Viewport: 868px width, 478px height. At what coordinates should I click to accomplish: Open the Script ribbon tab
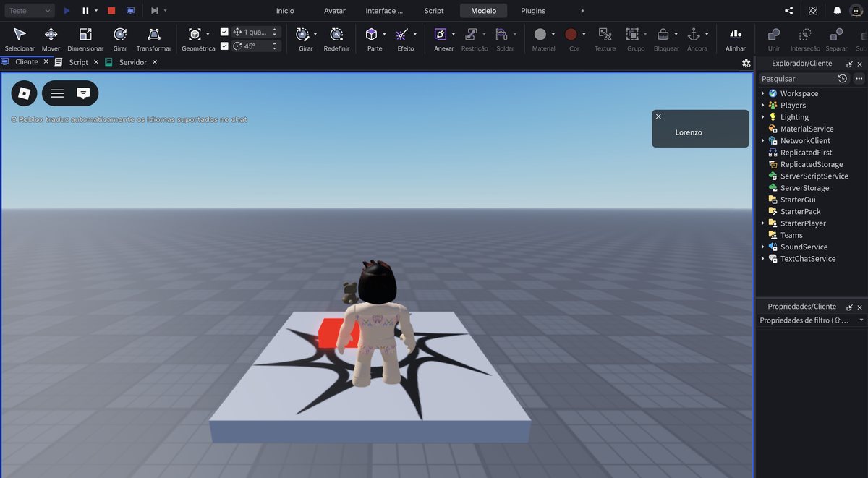point(434,11)
